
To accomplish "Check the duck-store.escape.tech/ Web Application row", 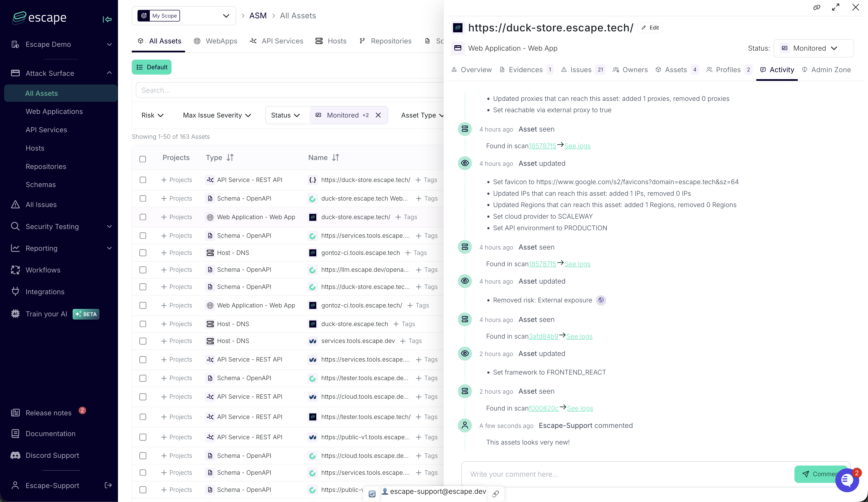I will (x=143, y=217).
